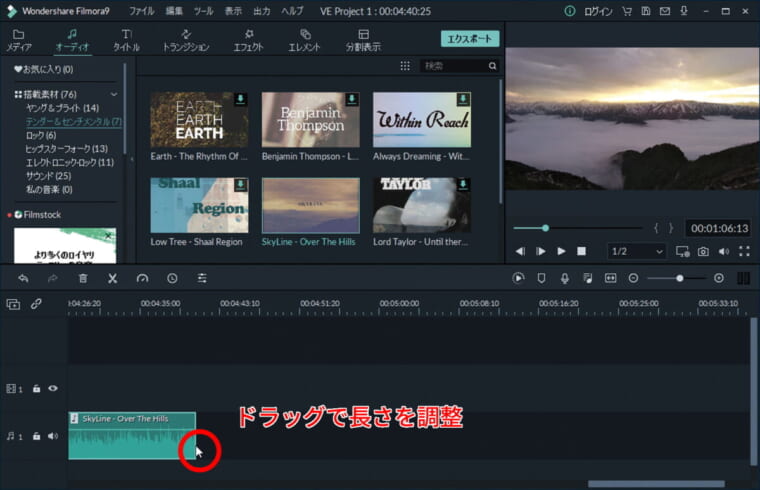Select サウンド (25) category
The width and height of the screenshot is (760, 490).
[x=48, y=176]
